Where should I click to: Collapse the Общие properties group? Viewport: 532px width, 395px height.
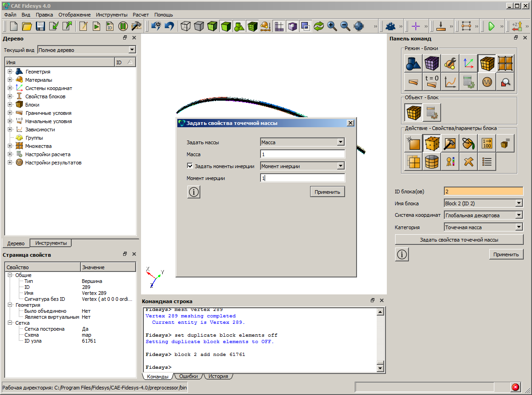[10, 275]
